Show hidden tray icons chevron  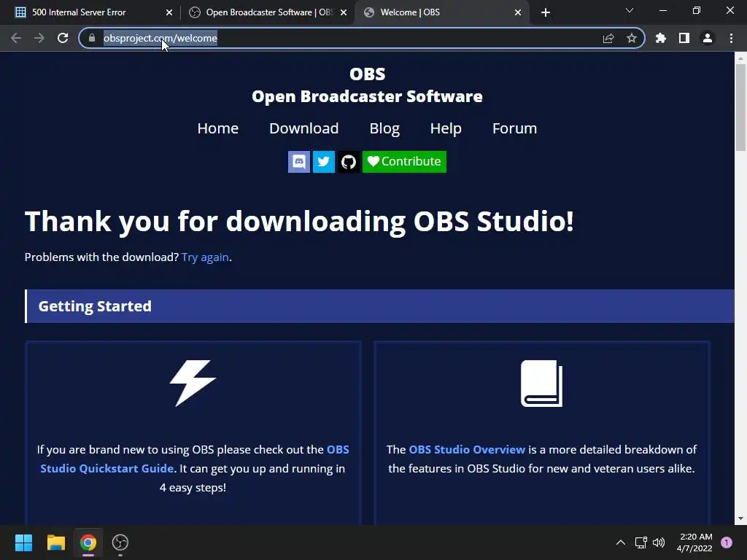click(x=621, y=542)
